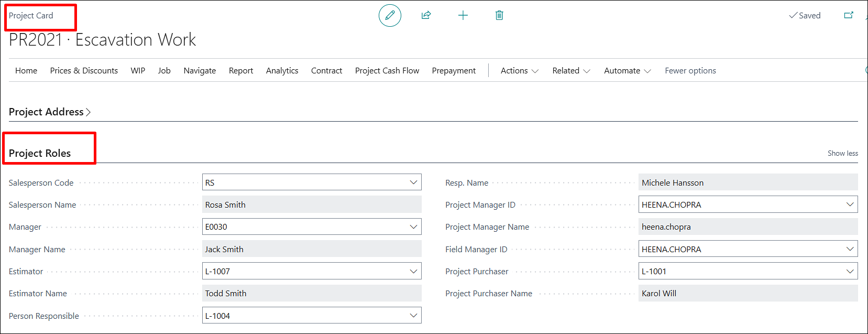The image size is (868, 334).
Task: Expand the Project Address section
Action: [50, 112]
